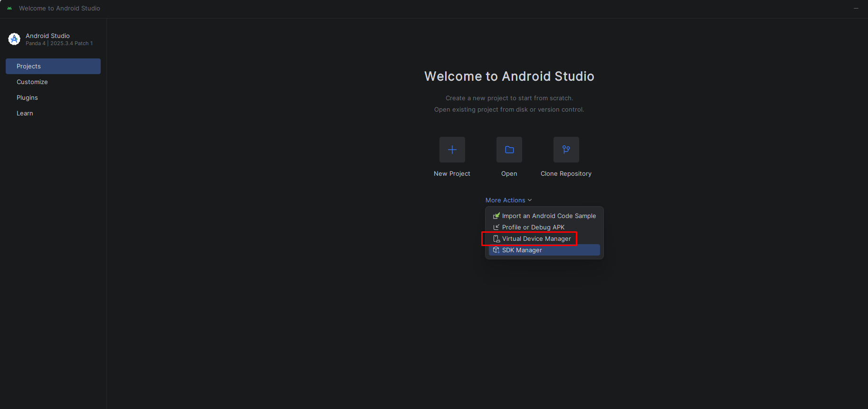
Task: Click the 'Panda 4 | 2025.3.4 Patch 1' version text
Action: tap(59, 43)
